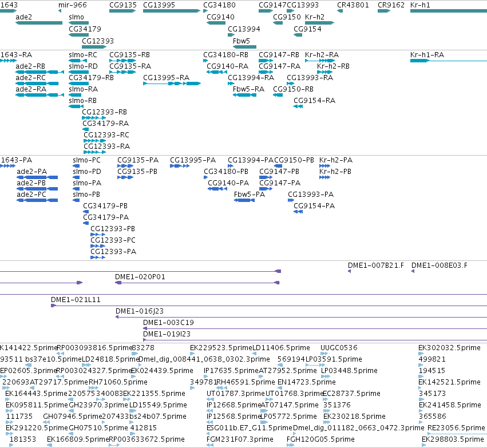The width and height of the screenshot is (487, 448).
Task: Select EST EK241458.5prime label
Action: [x=450, y=405]
